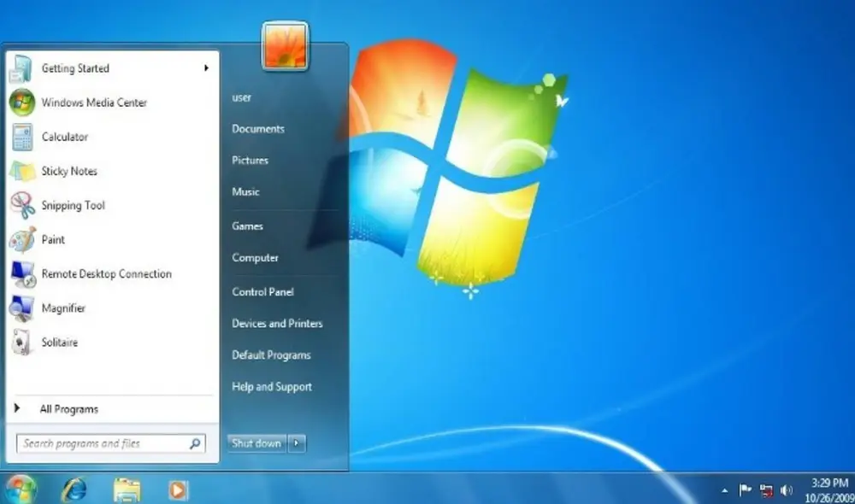Open Remote Desktop Connection

[x=106, y=273]
